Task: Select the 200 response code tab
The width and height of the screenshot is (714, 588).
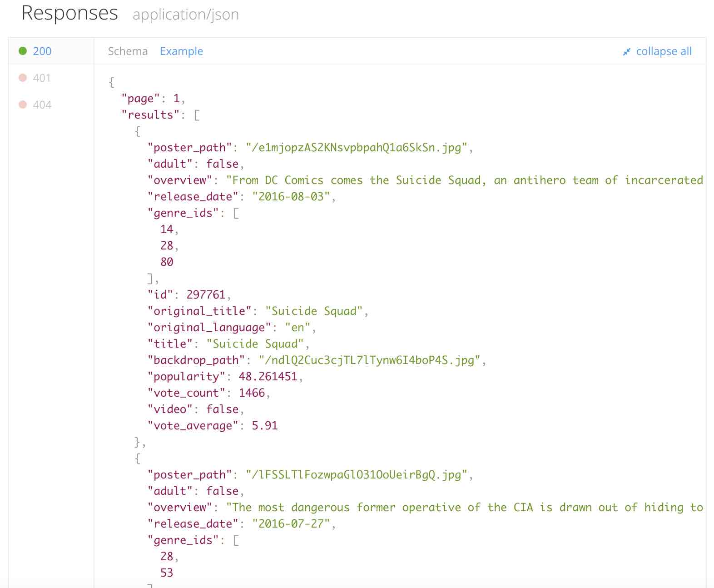Action: [x=51, y=51]
